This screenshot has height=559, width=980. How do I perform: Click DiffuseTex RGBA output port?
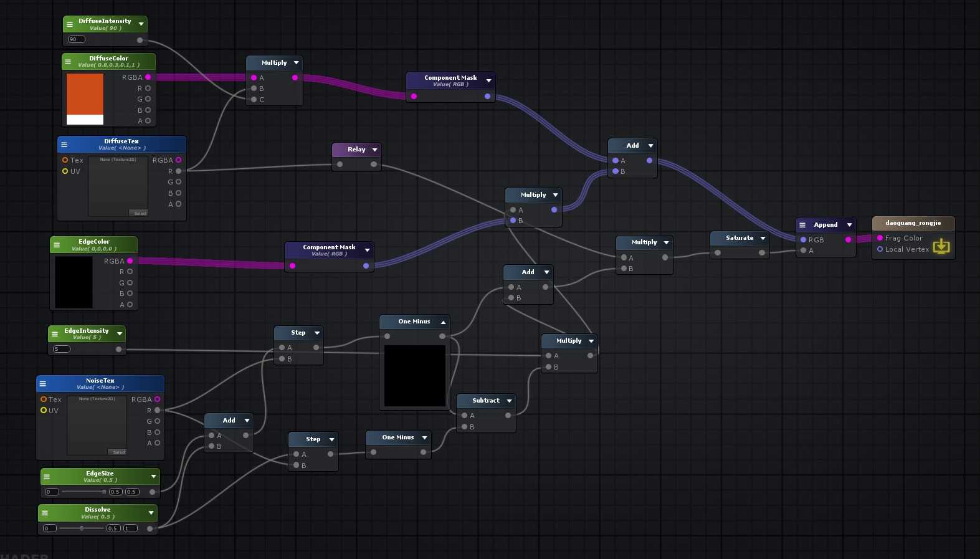point(178,160)
